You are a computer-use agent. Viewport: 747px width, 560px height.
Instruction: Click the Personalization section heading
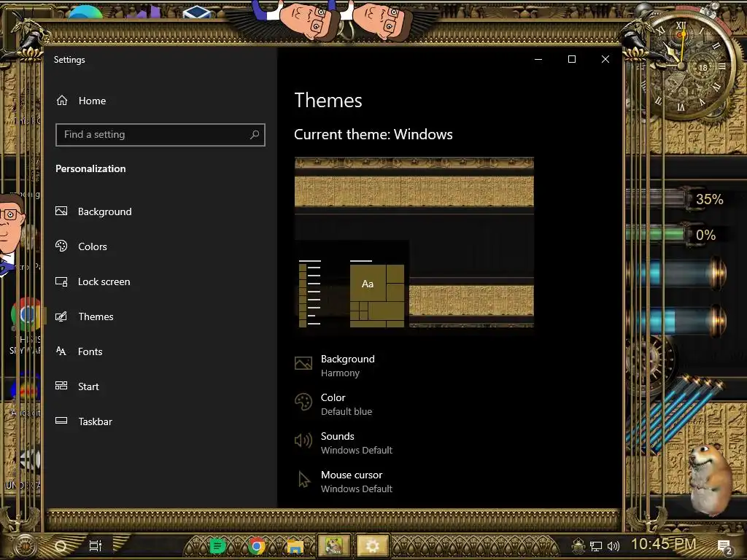(x=90, y=168)
